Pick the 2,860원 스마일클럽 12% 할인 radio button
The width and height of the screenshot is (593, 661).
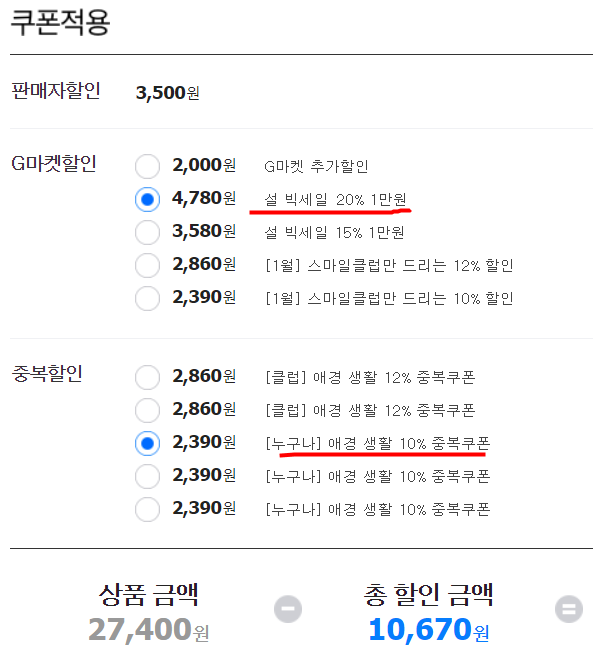coord(147,265)
